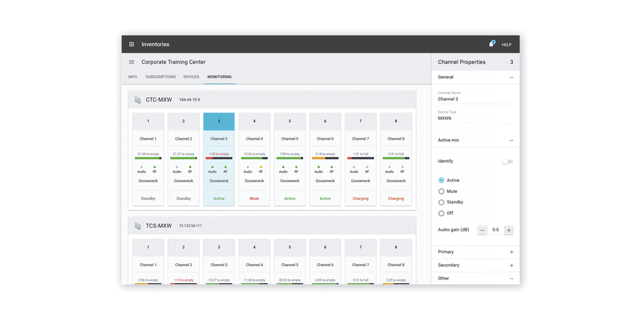Collapse the General section
This screenshot has width=644, height=322.
pyautogui.click(x=512, y=78)
